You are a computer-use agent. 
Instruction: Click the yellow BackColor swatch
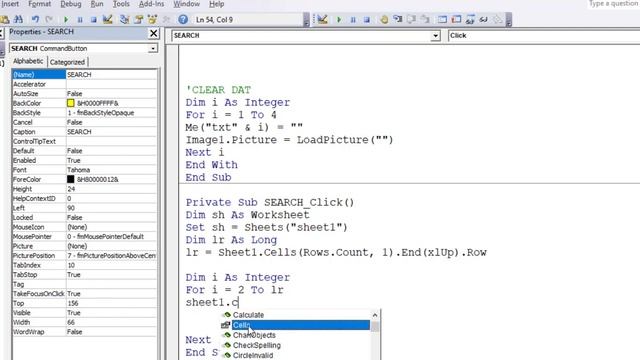(71, 103)
